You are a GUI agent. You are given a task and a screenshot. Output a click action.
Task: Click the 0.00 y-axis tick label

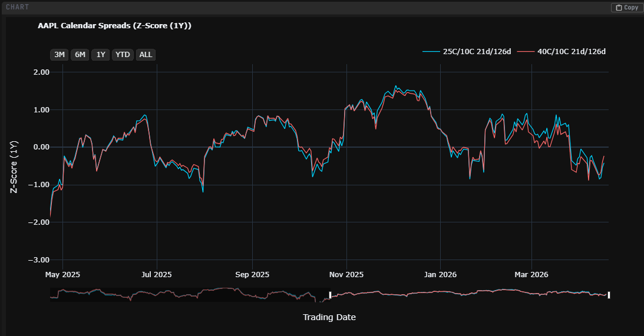point(41,147)
